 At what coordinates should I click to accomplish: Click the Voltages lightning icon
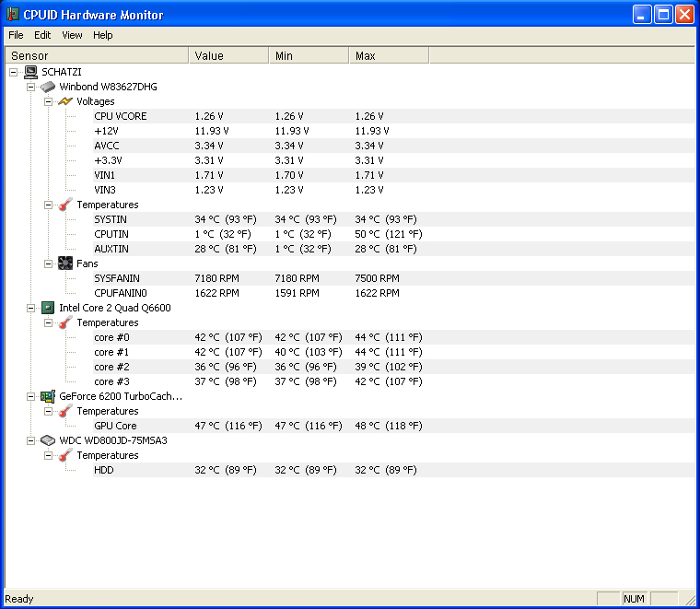click(65, 101)
